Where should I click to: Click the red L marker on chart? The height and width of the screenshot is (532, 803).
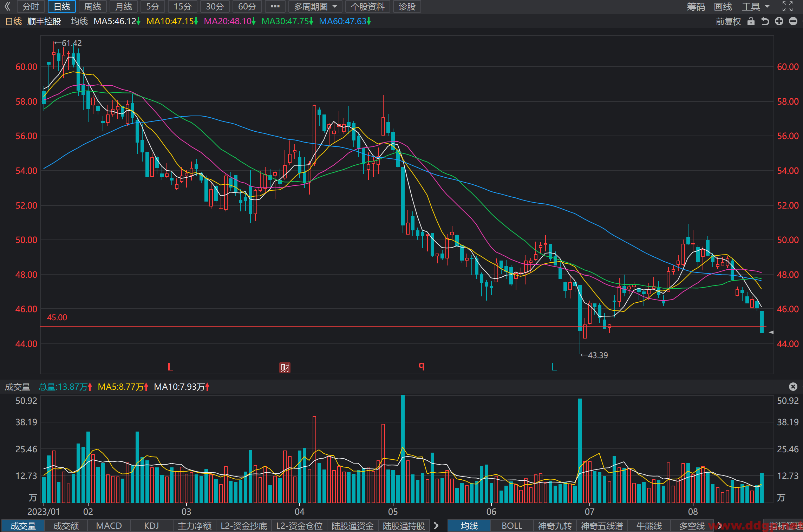click(170, 367)
